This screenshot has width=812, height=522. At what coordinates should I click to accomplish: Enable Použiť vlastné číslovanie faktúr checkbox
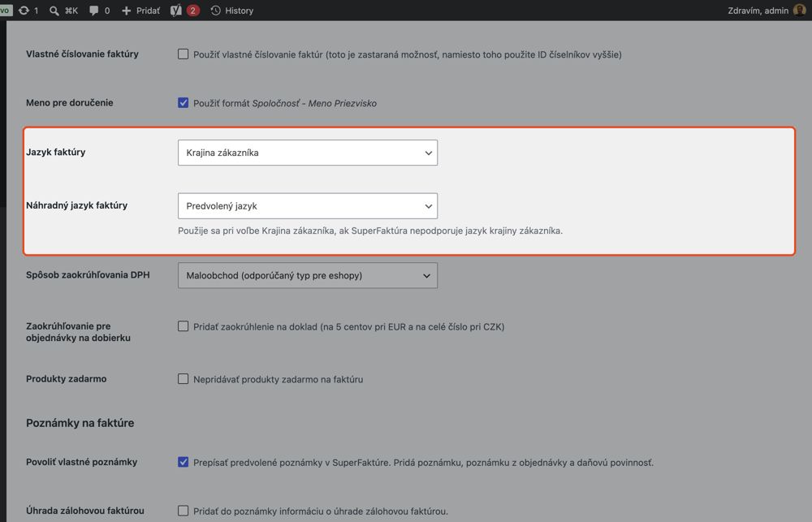click(183, 54)
